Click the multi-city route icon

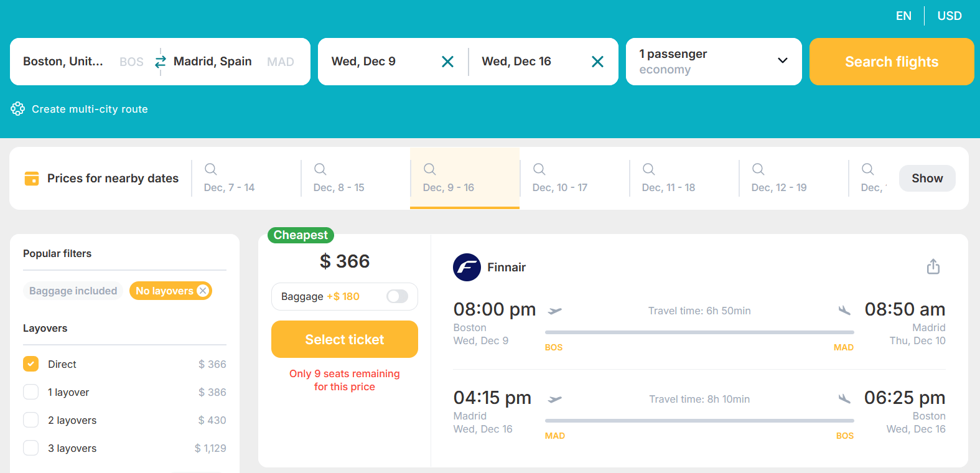(17, 109)
